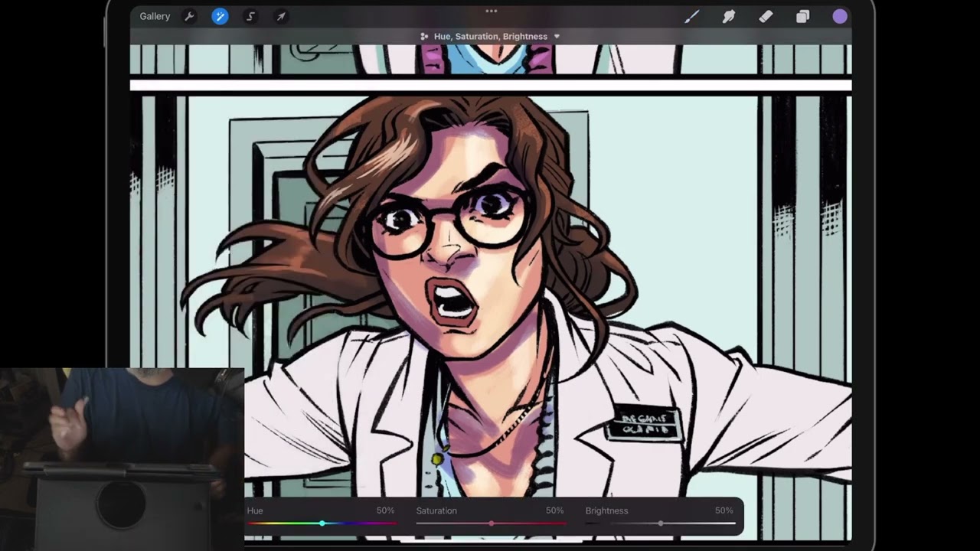Return to the Gallery

click(x=155, y=16)
